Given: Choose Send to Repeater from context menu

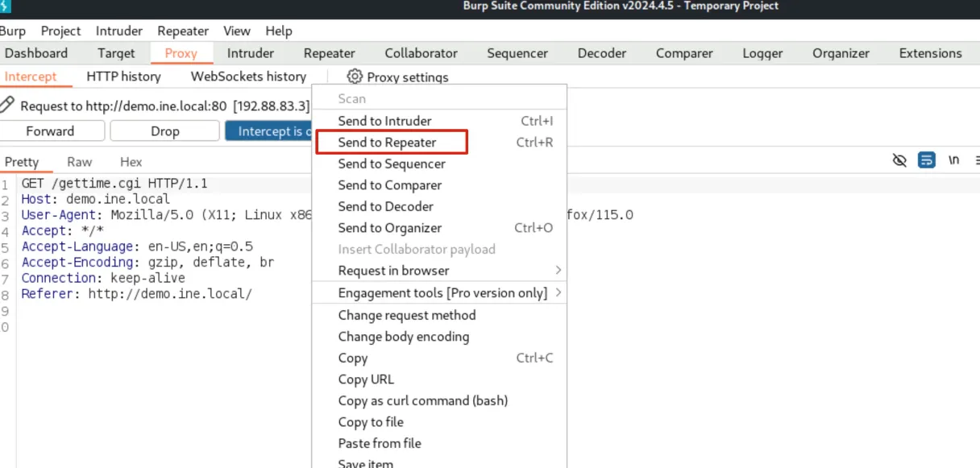Looking at the screenshot, I should point(439,143).
